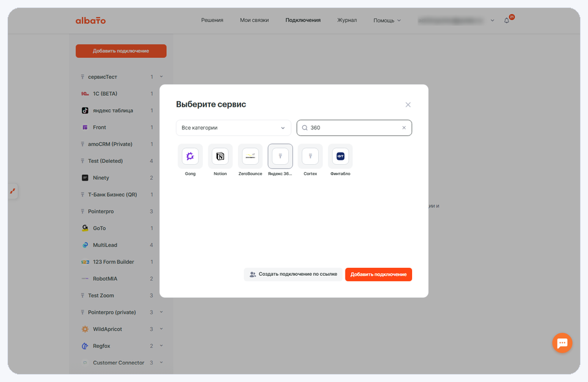Go to the Решения menu

212,20
